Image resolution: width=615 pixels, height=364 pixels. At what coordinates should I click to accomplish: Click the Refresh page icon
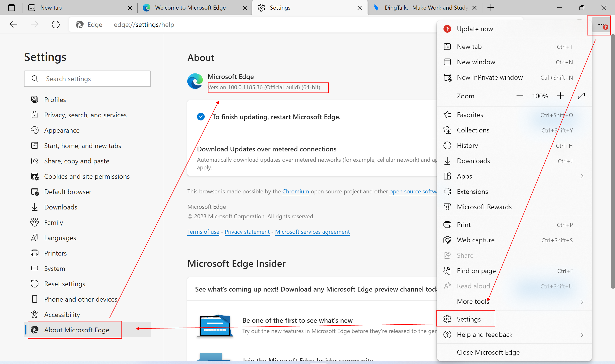[56, 24]
